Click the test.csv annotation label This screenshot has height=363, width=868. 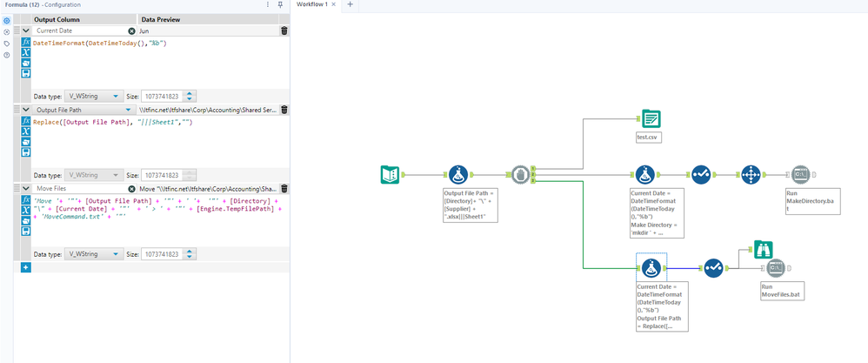point(649,136)
